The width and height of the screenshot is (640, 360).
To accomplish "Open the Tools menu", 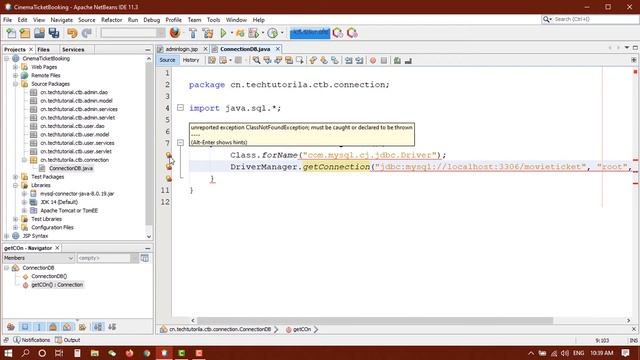I will pos(213,20).
